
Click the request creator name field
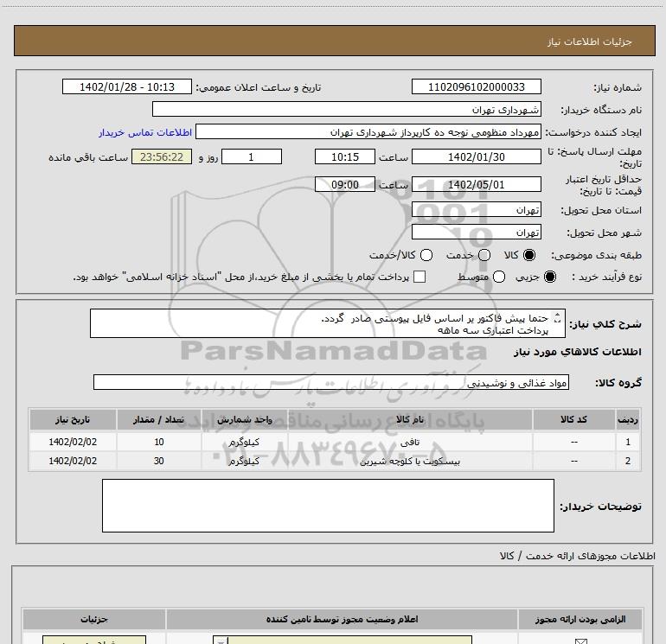tap(368, 132)
